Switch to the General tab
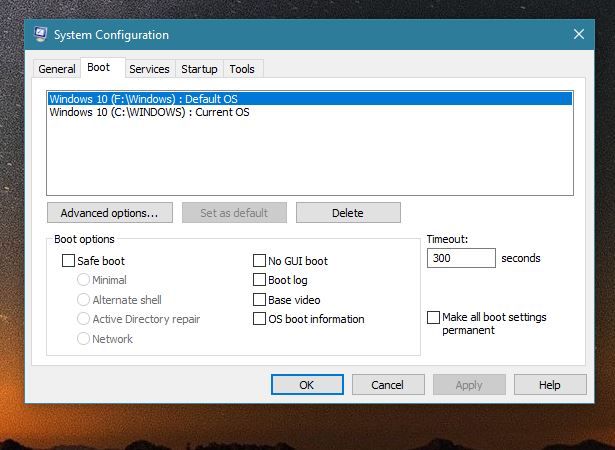Image resolution: width=615 pixels, height=450 pixels. click(x=57, y=69)
